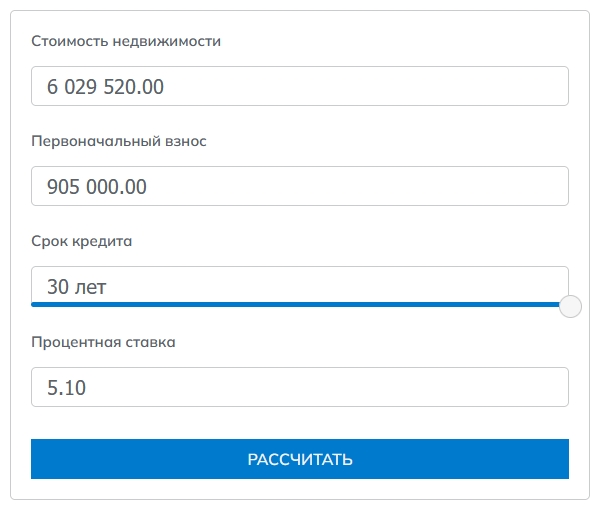Select the field with the interest rate percent
Viewport: 600px width, 507px height.
(x=300, y=387)
